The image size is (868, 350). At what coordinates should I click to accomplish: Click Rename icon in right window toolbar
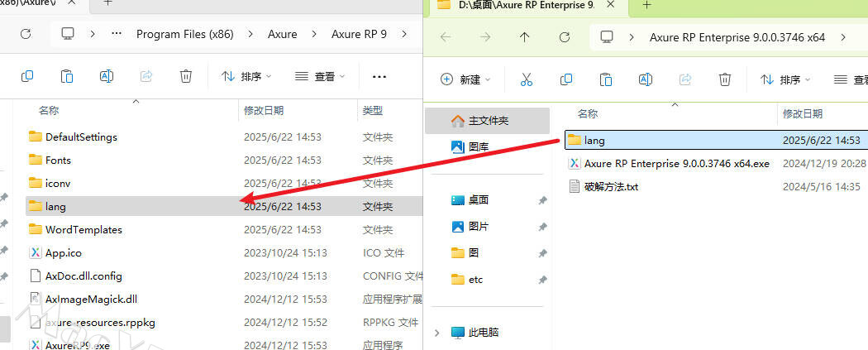646,79
